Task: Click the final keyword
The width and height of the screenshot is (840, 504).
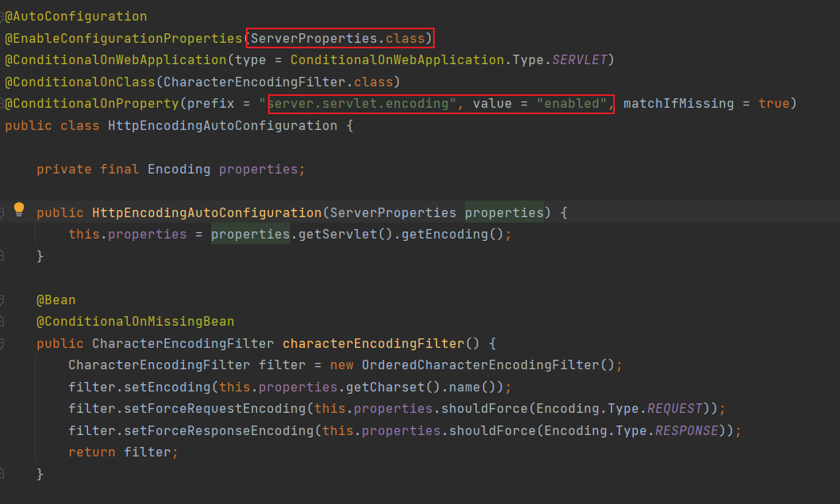Action: pos(120,170)
